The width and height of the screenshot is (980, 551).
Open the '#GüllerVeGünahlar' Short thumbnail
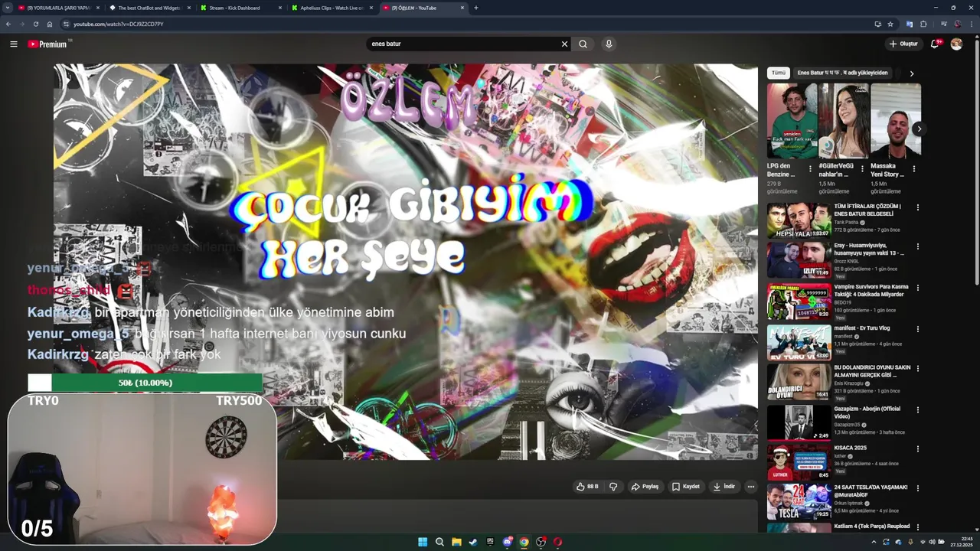tap(844, 121)
